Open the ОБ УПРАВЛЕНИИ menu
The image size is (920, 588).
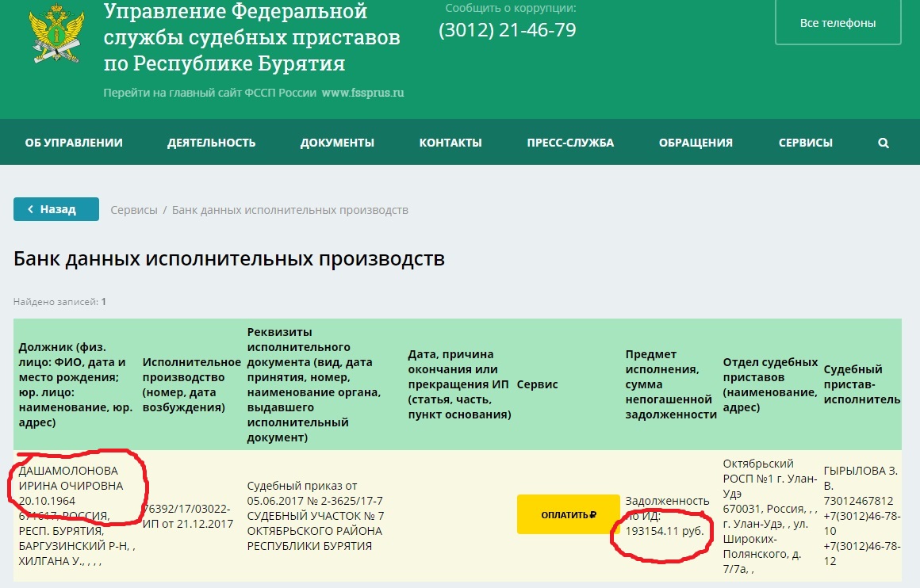(x=74, y=143)
